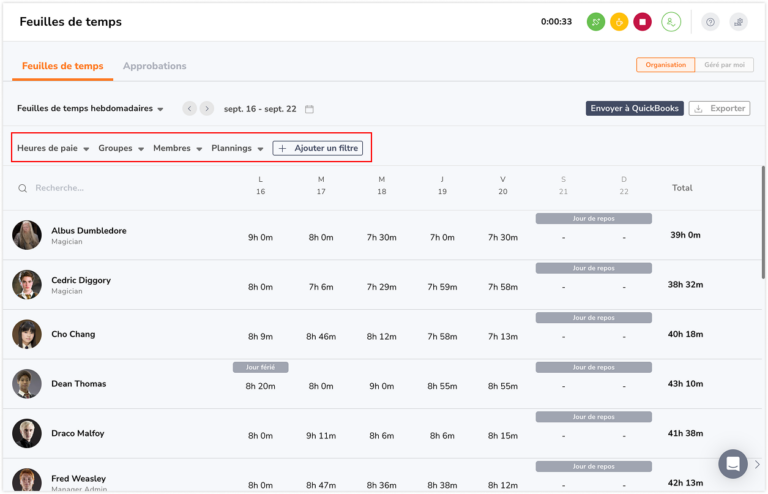Open the calendar date picker icon
The height and width of the screenshot is (494, 768).
tap(309, 109)
